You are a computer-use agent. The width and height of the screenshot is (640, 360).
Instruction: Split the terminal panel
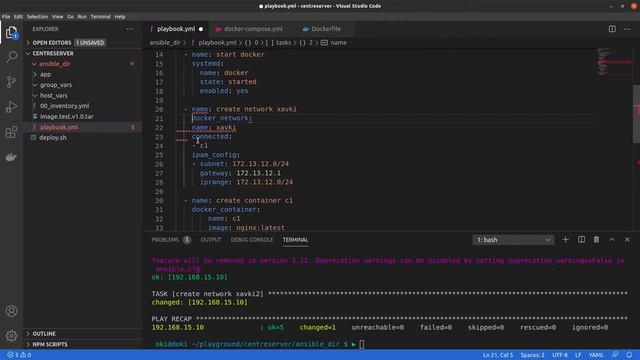pos(581,240)
